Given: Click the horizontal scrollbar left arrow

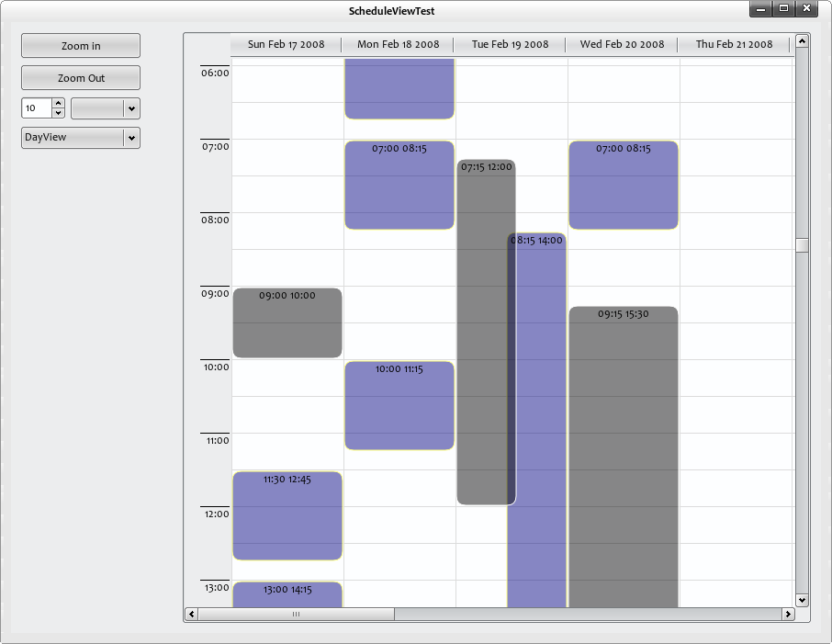Looking at the screenshot, I should [x=192, y=615].
